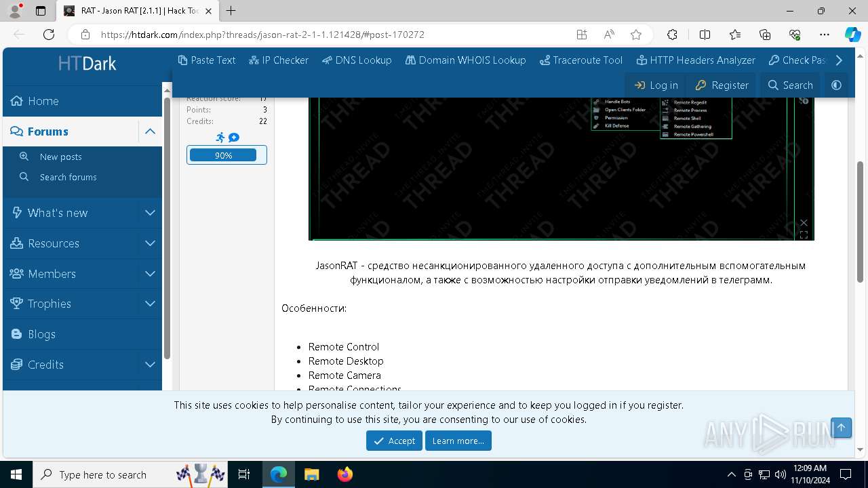Close the image overlay with X icon

[x=804, y=223]
